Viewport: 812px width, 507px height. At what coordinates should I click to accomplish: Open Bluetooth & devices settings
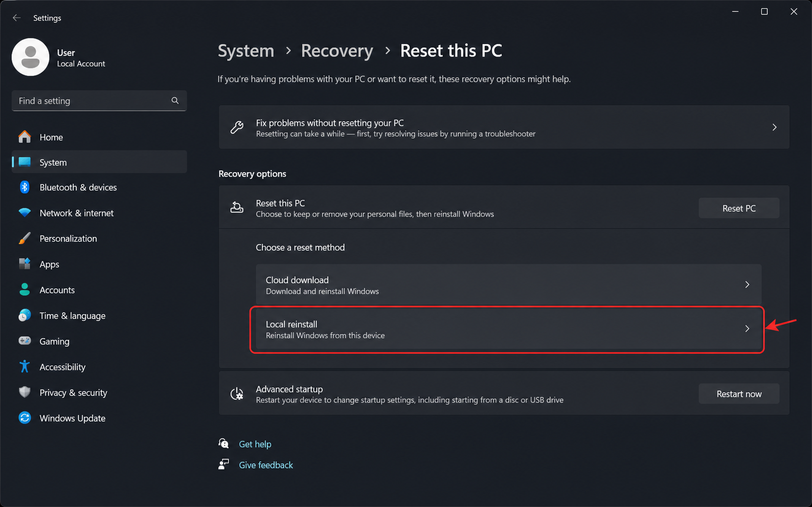78,187
